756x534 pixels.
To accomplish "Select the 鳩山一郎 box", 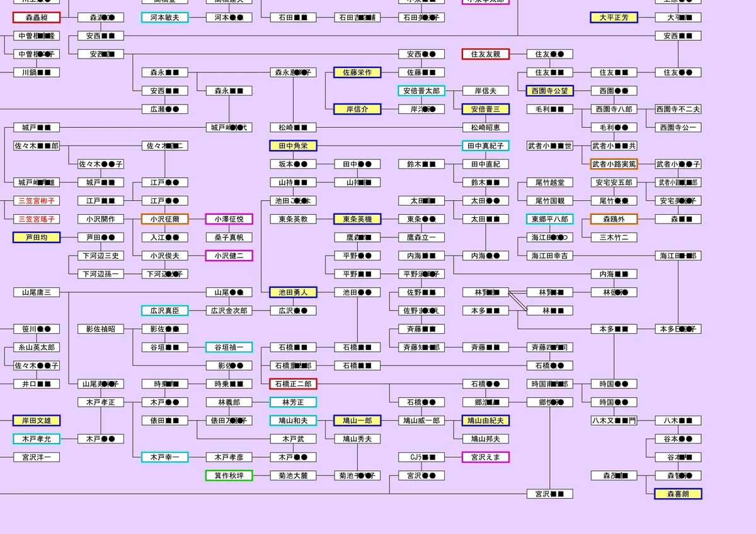I will pyautogui.click(x=357, y=420).
